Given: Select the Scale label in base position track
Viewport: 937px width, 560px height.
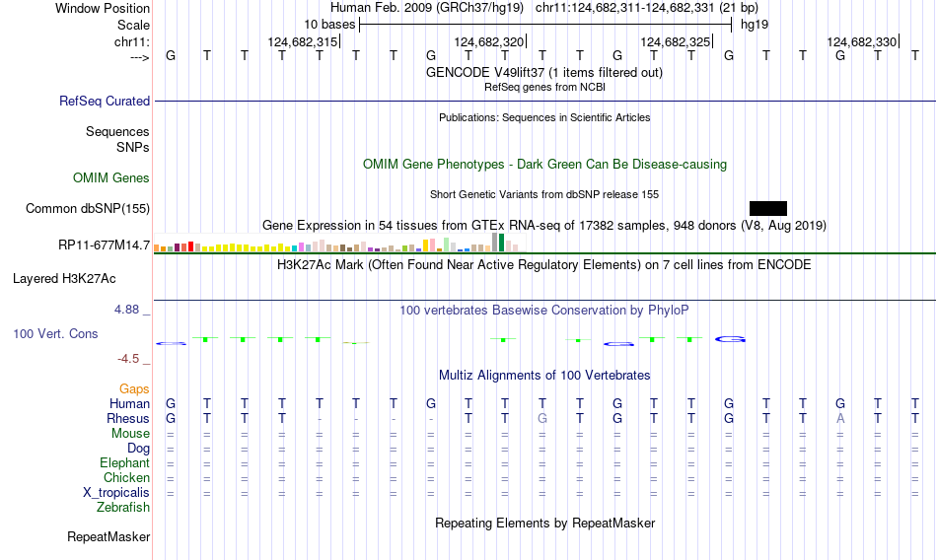Looking at the screenshot, I should 133,25.
